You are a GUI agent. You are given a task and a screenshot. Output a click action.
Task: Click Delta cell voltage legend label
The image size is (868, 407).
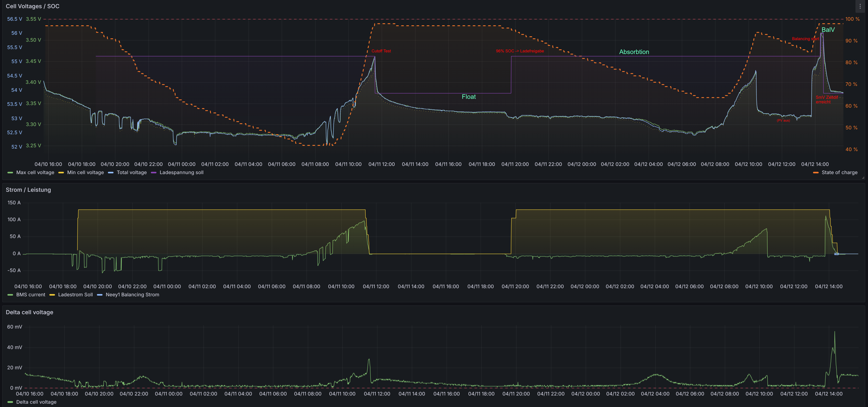pos(36,402)
